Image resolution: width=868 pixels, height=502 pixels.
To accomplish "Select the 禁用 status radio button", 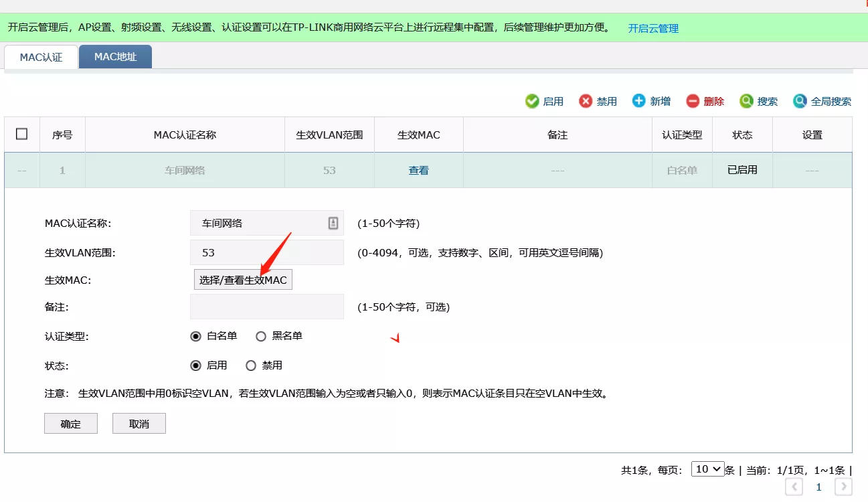I will coord(251,365).
